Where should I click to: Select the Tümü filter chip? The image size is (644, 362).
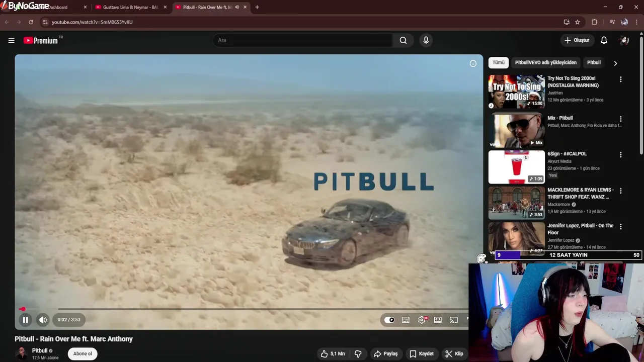click(x=498, y=63)
